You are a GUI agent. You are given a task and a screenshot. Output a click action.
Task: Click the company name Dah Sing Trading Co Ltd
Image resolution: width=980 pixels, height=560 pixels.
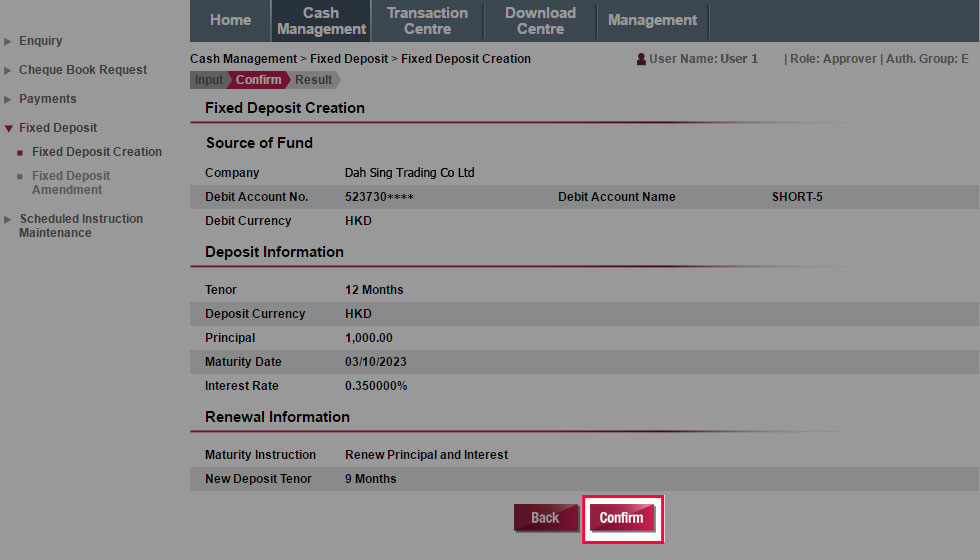click(x=409, y=172)
